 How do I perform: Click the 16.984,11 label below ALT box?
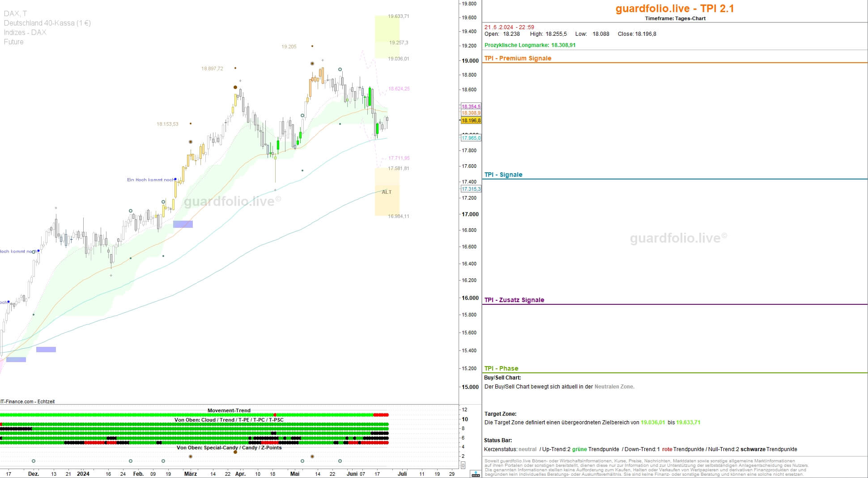pos(399,216)
